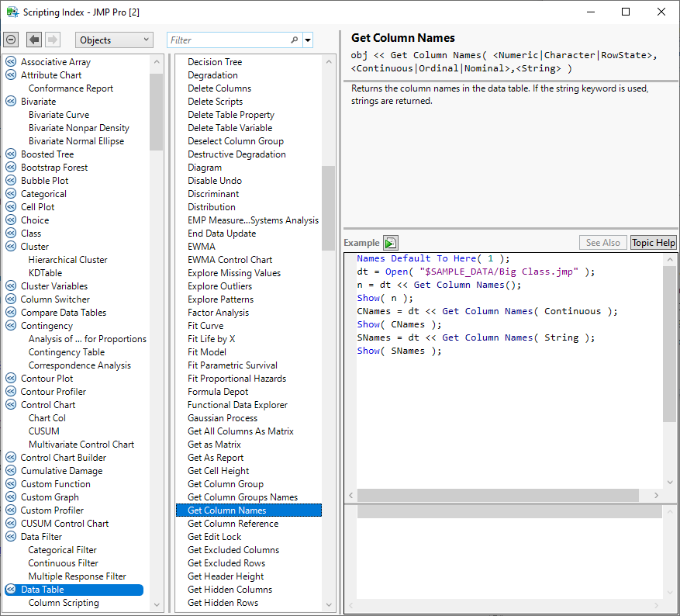Click the JMP app icon in title bar
The image size is (680, 616).
12,12
